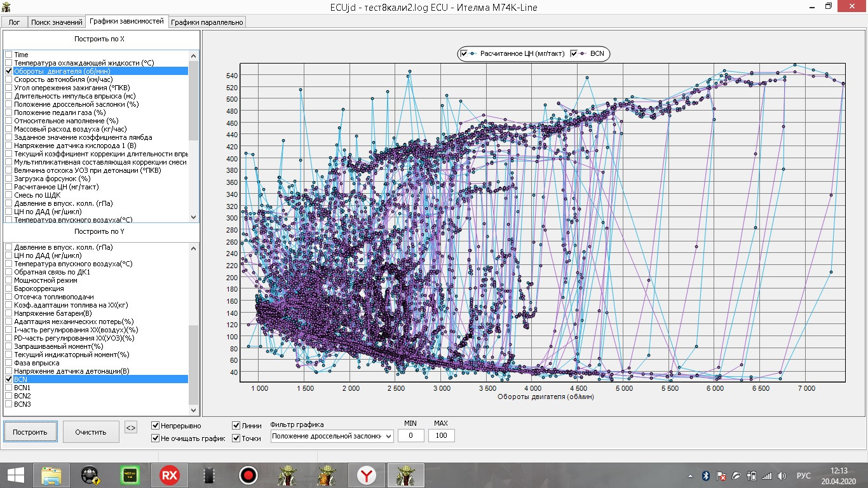Open the Фильтр графика dropdown
Screen dimensions: 868x488
(x=332, y=436)
